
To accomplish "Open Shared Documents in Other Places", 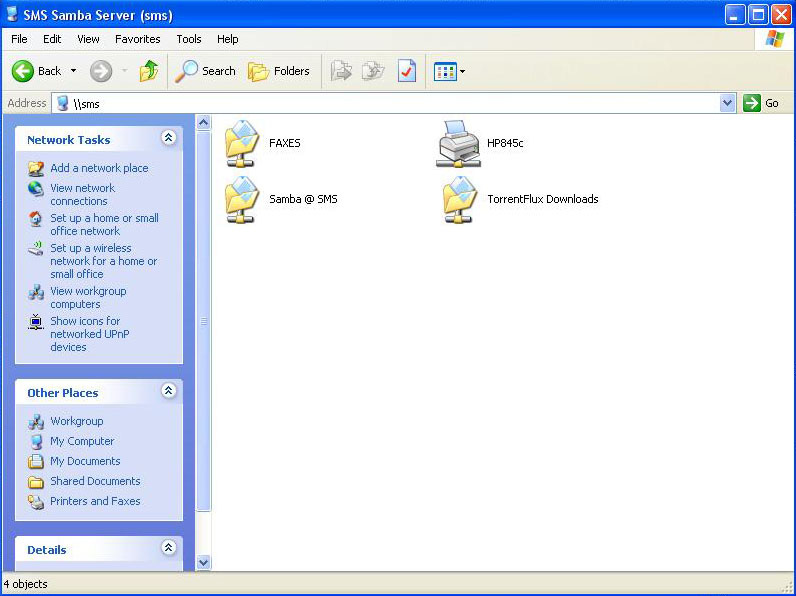I will [x=95, y=481].
